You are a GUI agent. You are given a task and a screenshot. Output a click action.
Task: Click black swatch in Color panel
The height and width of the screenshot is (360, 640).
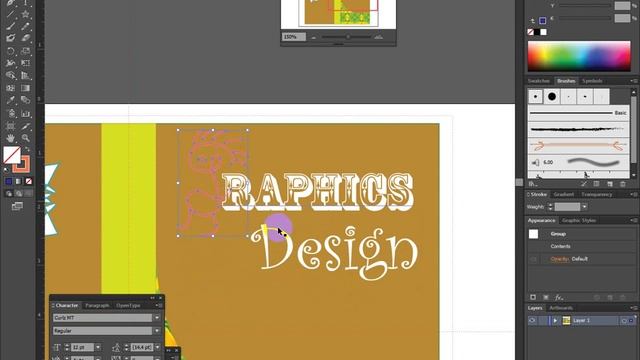(x=537, y=32)
